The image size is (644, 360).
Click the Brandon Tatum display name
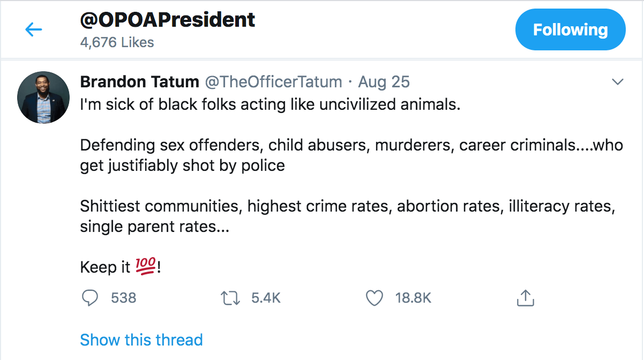tap(139, 82)
